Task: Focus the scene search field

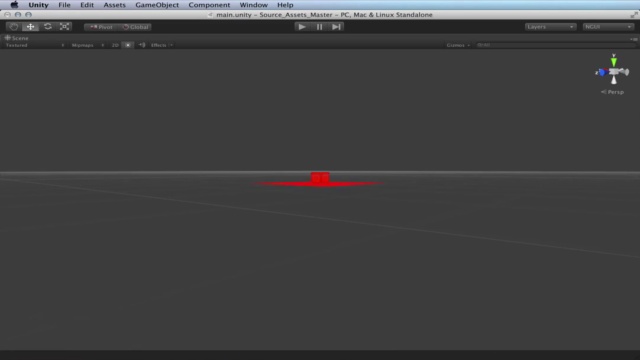Action: coord(555,45)
